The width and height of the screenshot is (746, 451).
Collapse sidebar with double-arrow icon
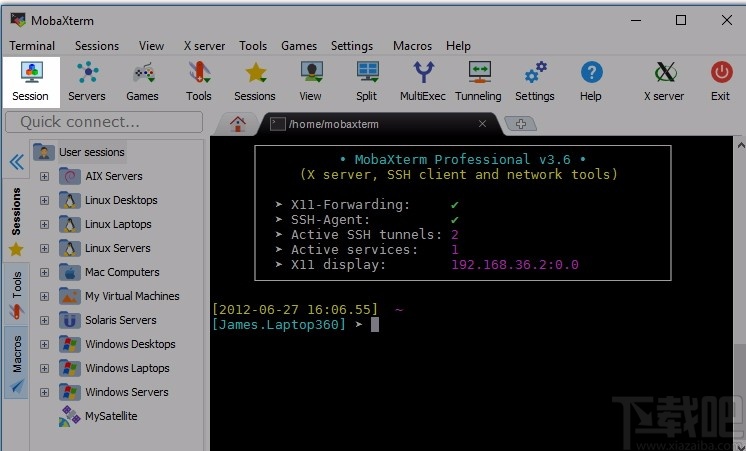click(x=17, y=162)
